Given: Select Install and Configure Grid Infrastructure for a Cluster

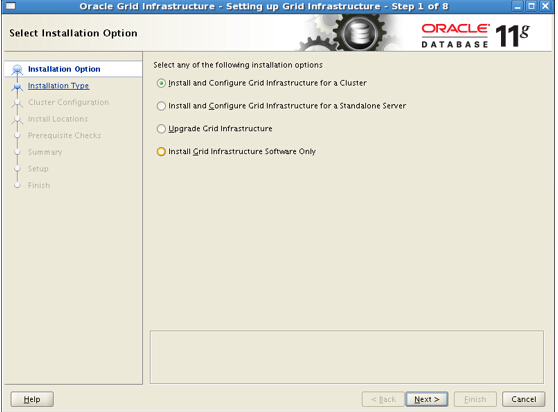Looking at the screenshot, I should click(161, 83).
